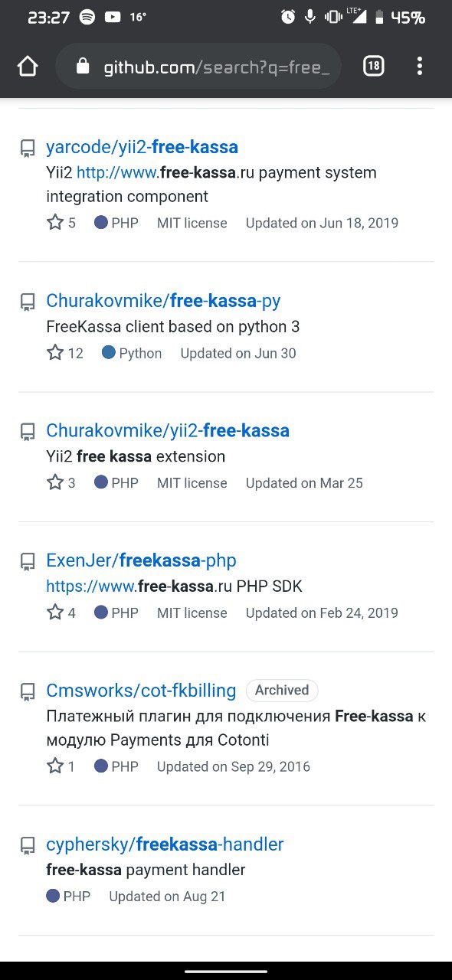Open Chrome's three-dot overflow menu
The height and width of the screenshot is (980, 452).
point(419,67)
